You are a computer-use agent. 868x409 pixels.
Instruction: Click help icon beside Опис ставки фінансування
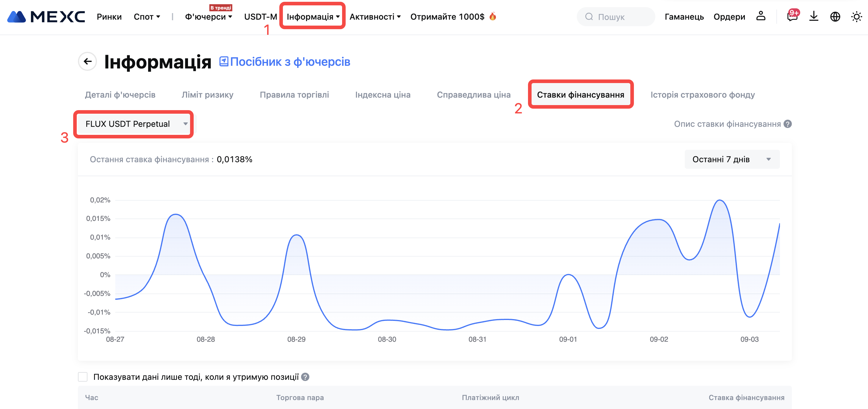[787, 124]
